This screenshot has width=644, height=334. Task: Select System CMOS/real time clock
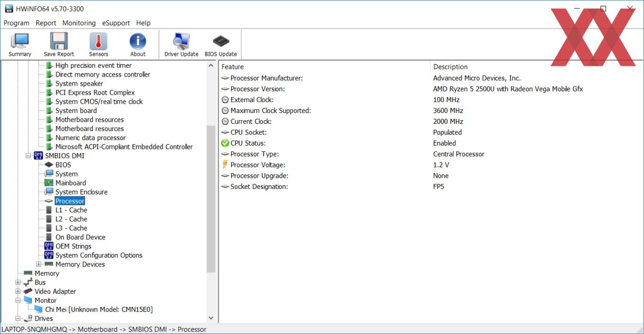99,101
